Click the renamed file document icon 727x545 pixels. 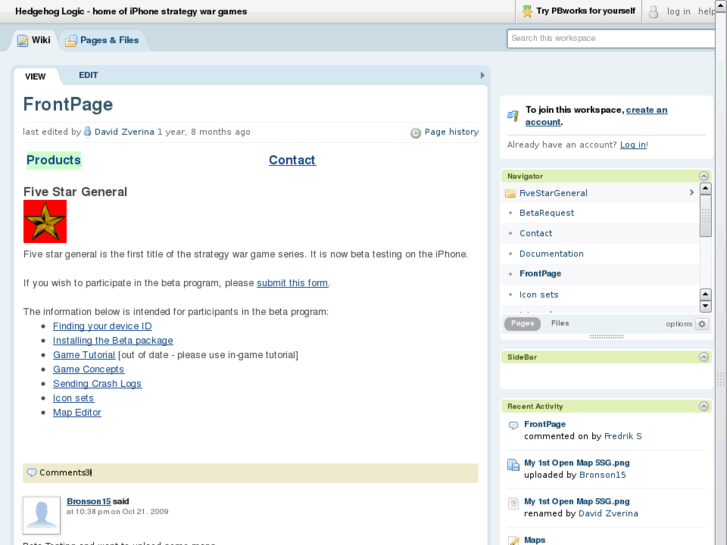click(513, 503)
